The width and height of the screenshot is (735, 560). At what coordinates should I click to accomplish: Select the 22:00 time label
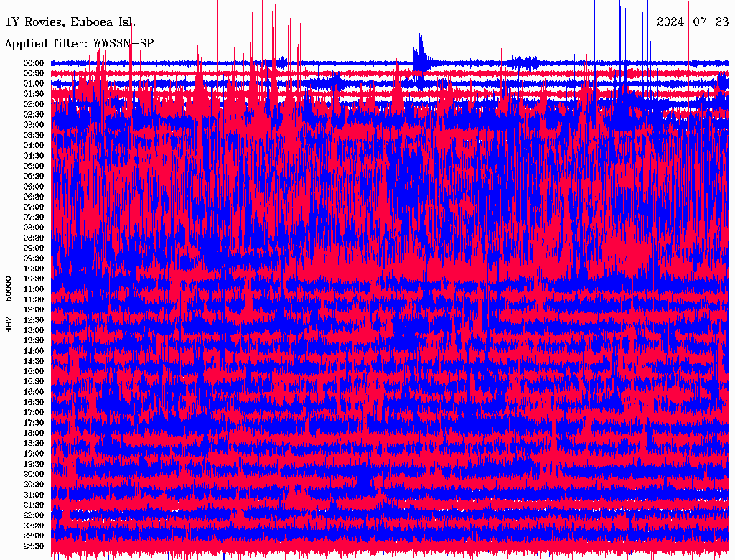(x=34, y=515)
